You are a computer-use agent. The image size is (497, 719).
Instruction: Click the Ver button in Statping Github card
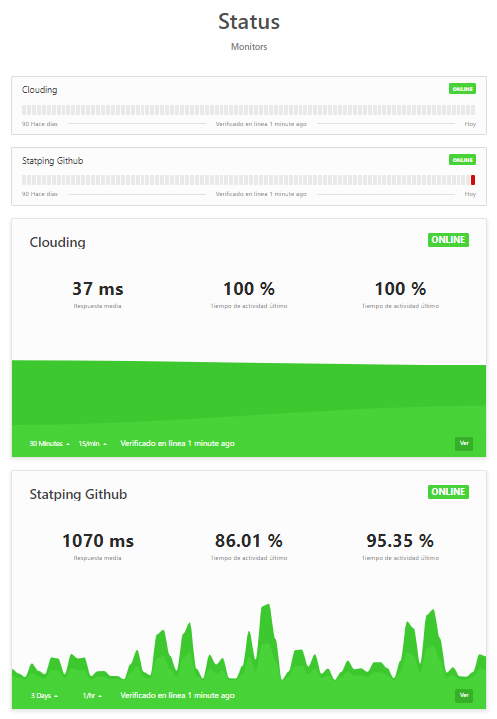(x=464, y=695)
